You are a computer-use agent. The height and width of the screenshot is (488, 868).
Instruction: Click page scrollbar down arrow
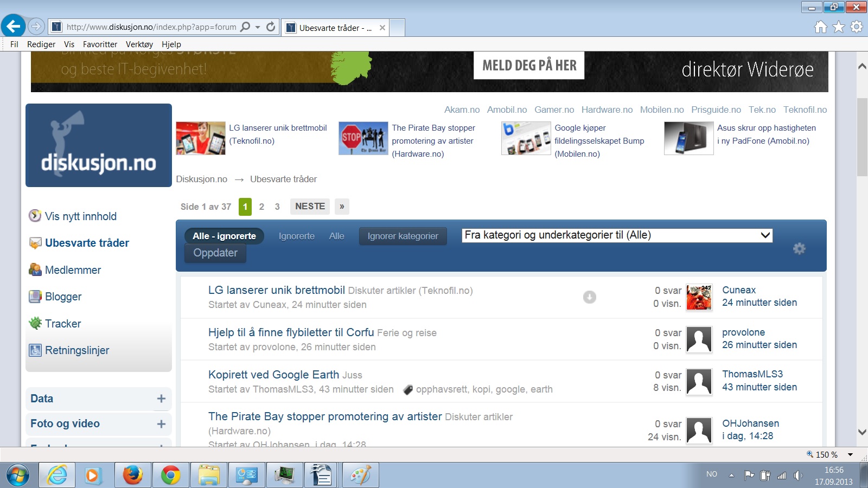(x=862, y=432)
